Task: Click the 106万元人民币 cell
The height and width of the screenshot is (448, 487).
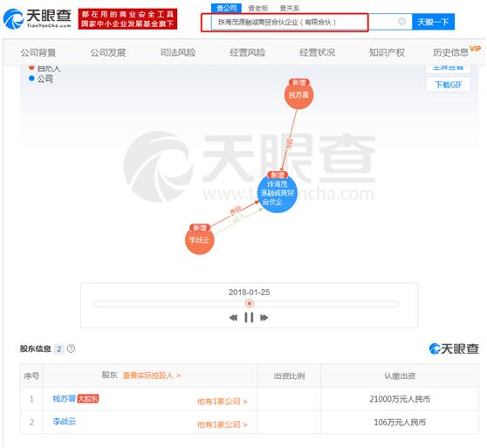Action: point(400,422)
